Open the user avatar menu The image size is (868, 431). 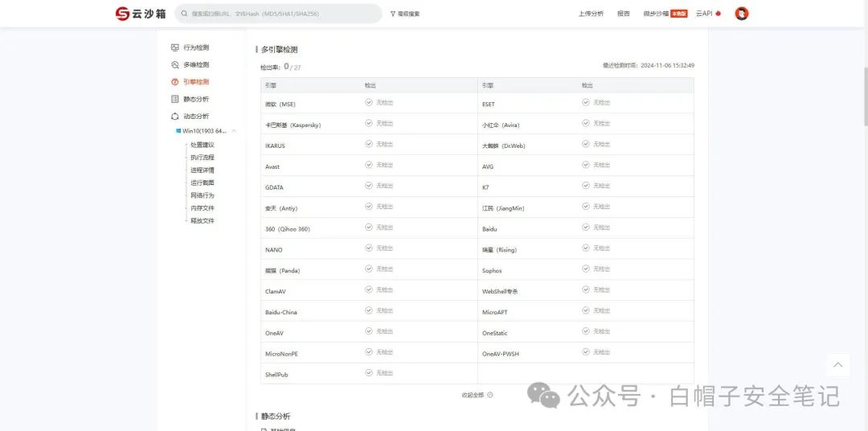[742, 14]
